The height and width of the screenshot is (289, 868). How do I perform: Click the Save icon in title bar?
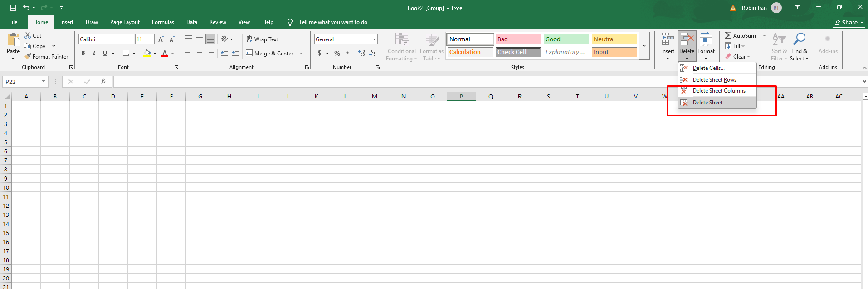13,8
